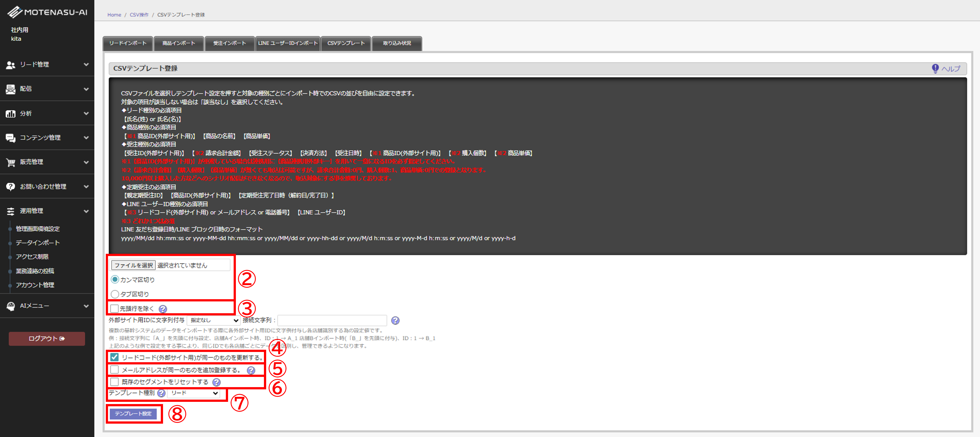Click help icon beside 先頭行を除く
The width and height of the screenshot is (980, 437).
163,309
